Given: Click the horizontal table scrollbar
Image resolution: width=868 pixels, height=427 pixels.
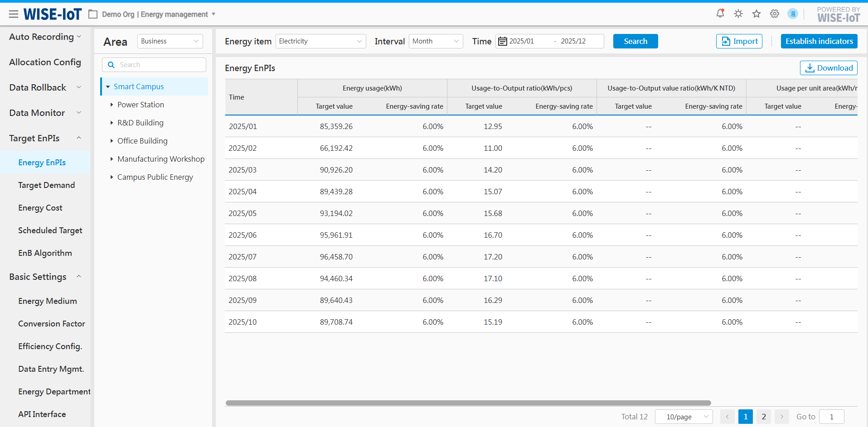Looking at the screenshot, I should 468,403.
